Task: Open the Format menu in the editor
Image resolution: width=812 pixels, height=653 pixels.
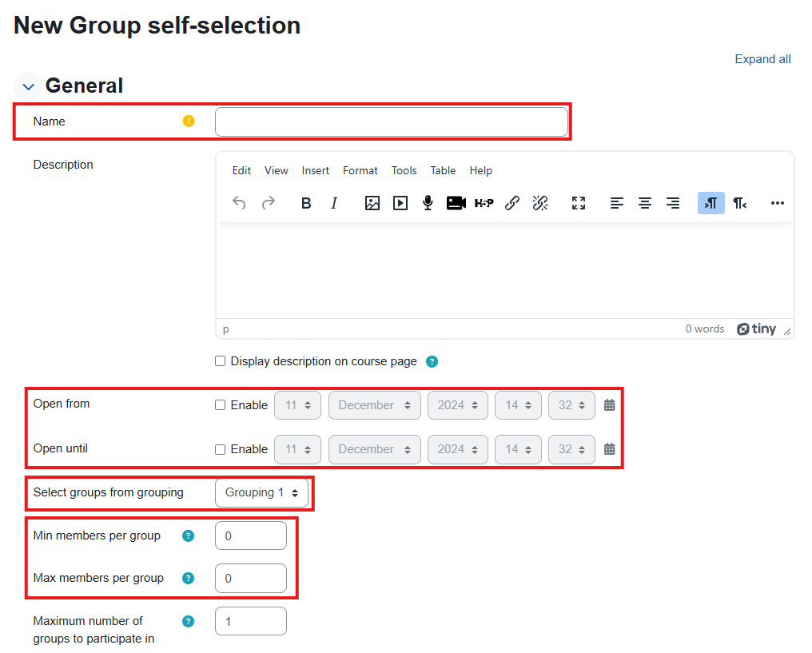Action: coord(360,170)
